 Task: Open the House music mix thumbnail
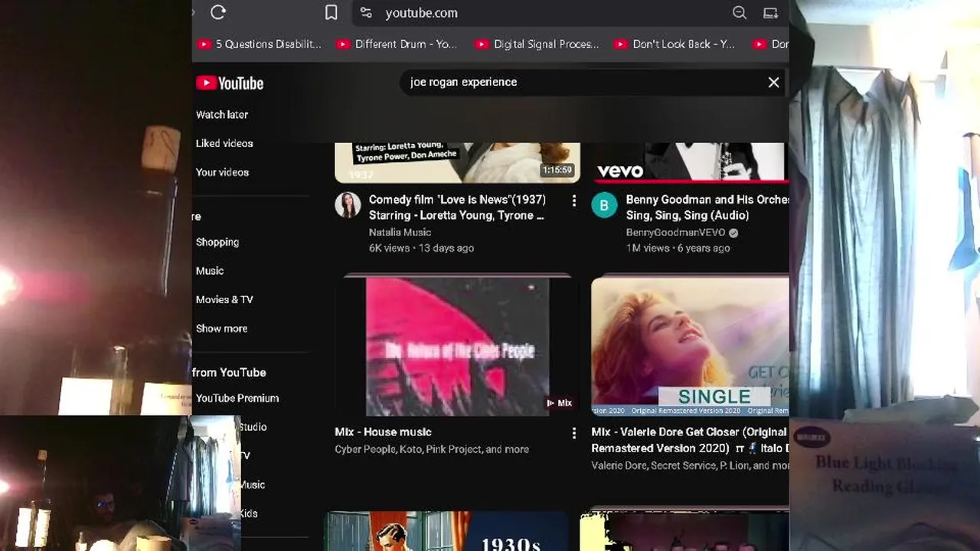click(457, 347)
